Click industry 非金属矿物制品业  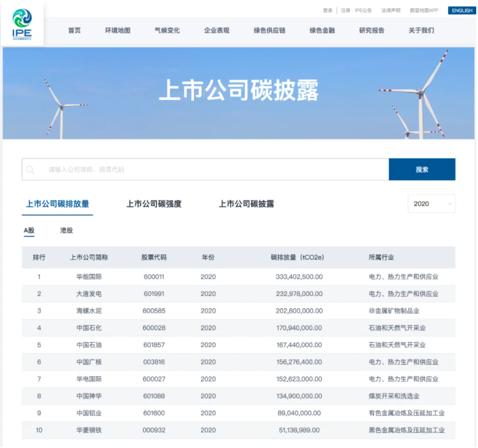pyautogui.click(x=394, y=311)
